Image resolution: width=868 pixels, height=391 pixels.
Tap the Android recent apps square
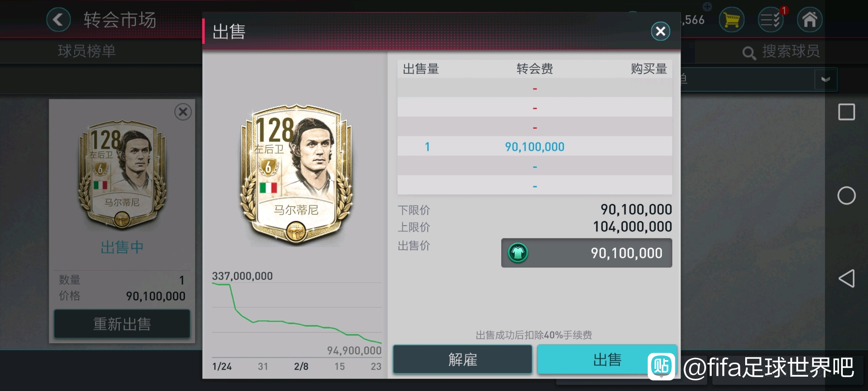[x=846, y=112]
